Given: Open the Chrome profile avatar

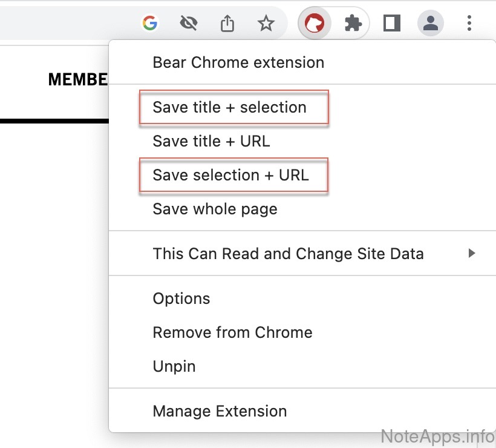Looking at the screenshot, I should [x=431, y=24].
